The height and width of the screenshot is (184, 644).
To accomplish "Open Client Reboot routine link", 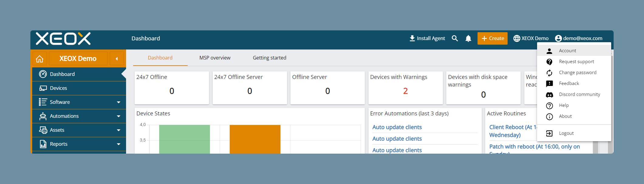I will [x=513, y=131].
